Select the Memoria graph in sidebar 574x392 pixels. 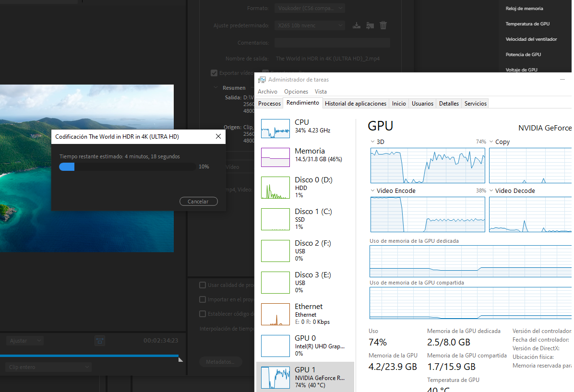pos(275,157)
